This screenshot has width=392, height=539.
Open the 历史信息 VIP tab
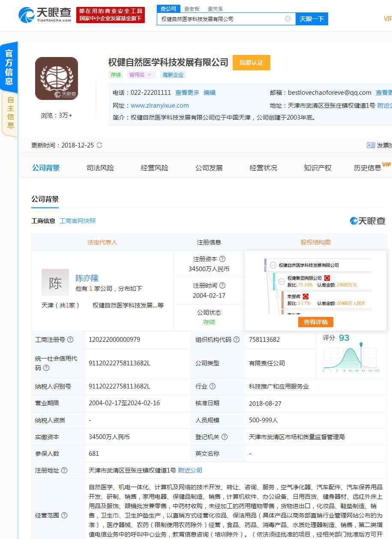(x=372, y=167)
